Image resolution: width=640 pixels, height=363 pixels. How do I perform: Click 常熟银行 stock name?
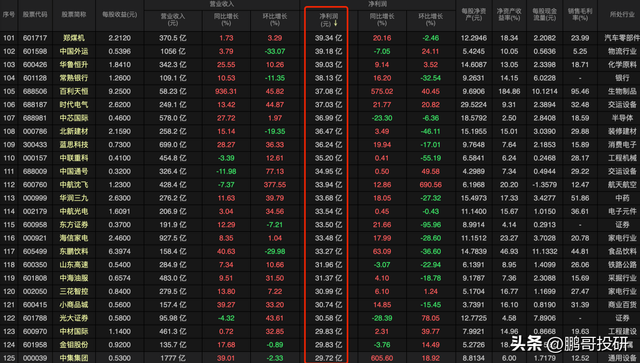click(x=74, y=78)
